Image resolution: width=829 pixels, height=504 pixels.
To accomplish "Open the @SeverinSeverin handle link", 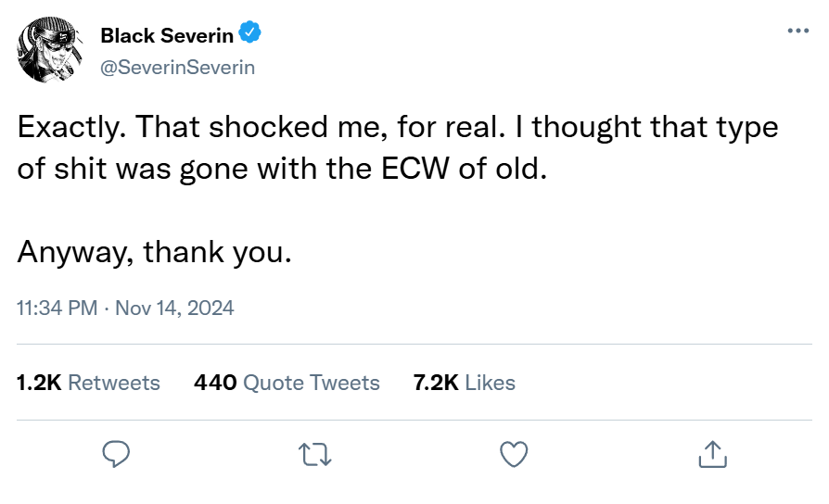I will pos(177,68).
